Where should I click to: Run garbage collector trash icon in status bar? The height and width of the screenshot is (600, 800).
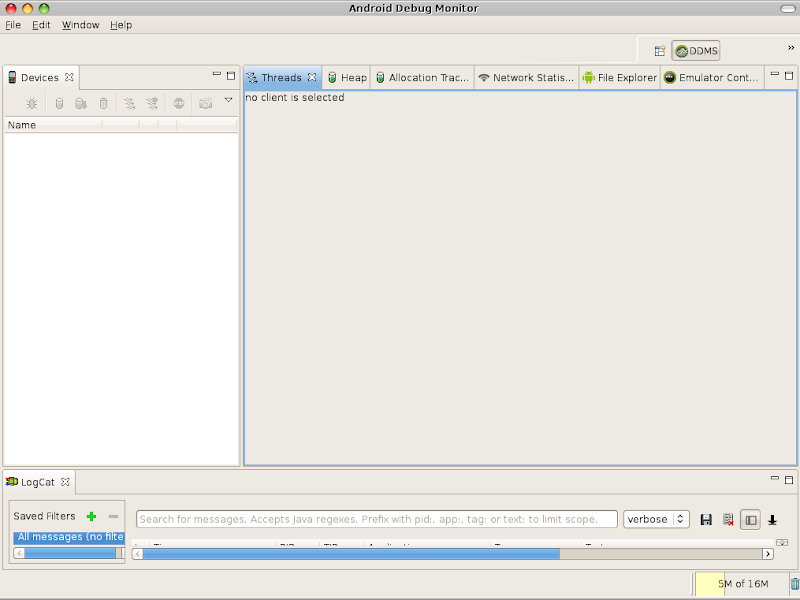(x=795, y=584)
